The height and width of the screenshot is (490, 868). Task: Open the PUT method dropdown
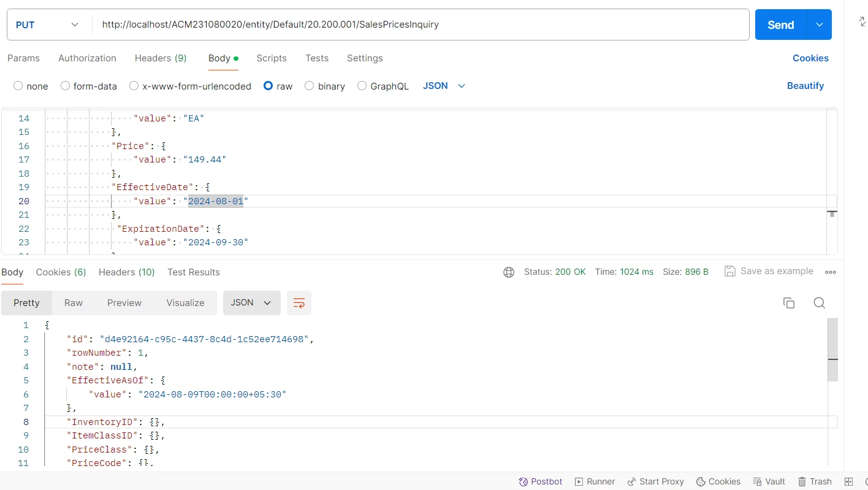coord(48,25)
